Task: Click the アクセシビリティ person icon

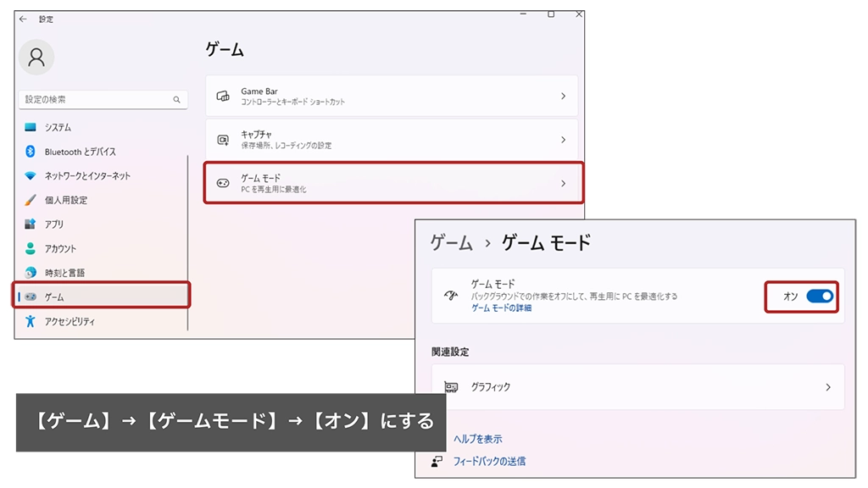Action: [x=31, y=322]
